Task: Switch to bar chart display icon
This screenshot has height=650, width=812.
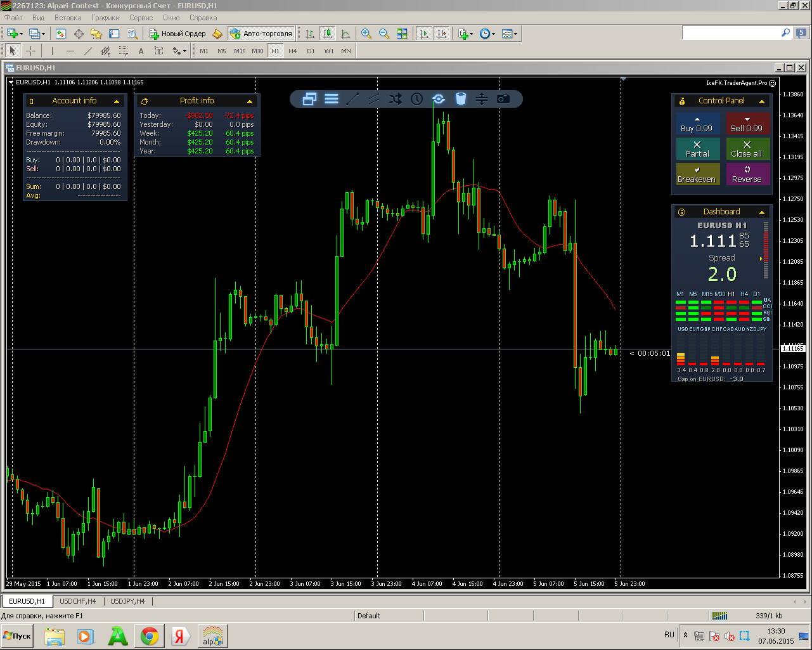Action: 310,34
